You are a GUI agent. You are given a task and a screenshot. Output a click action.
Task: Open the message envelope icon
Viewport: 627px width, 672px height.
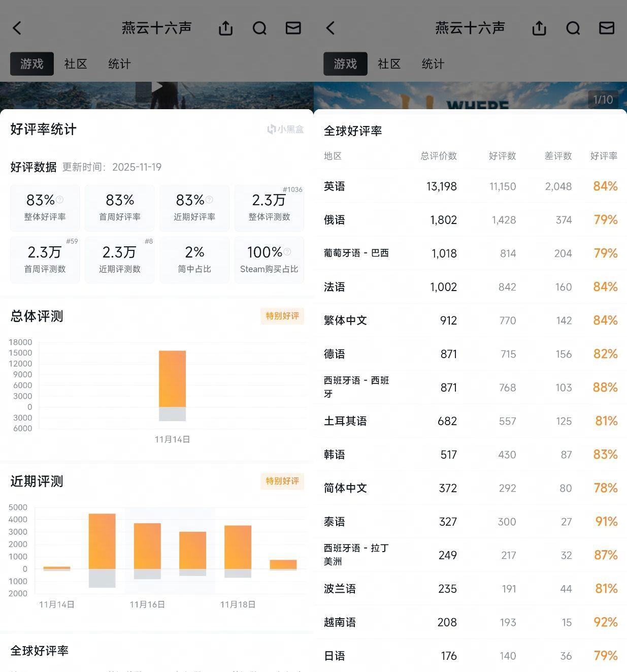pyautogui.click(x=292, y=28)
